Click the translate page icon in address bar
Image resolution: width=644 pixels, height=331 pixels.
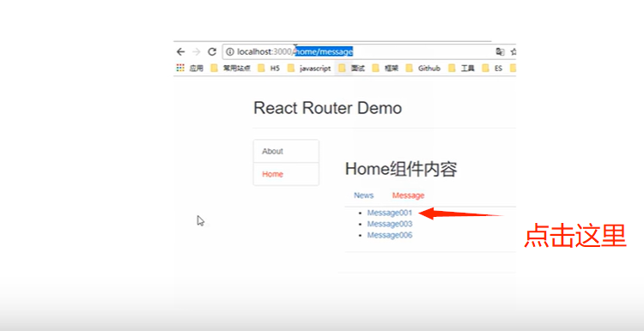(500, 51)
